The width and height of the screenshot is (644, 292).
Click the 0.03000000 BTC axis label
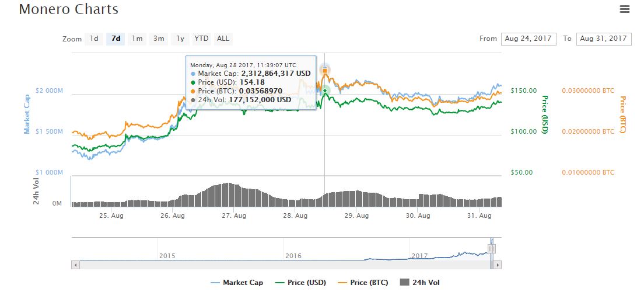point(588,91)
